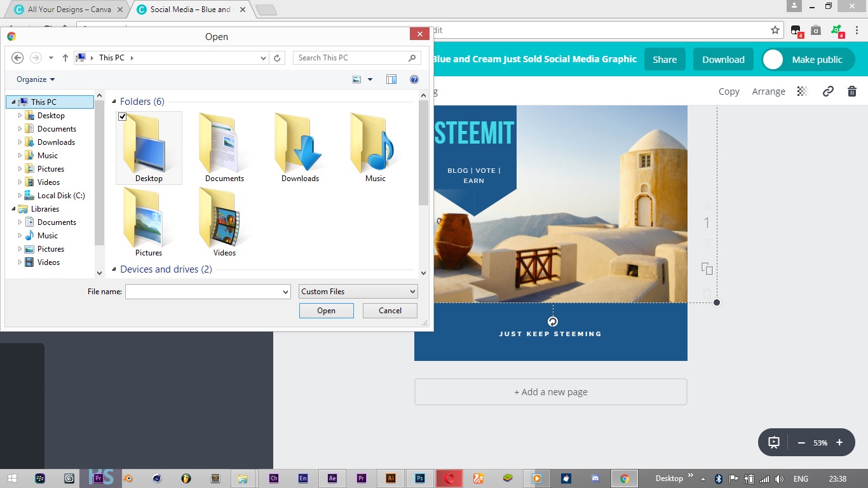Click the Windows Start button

(12, 478)
